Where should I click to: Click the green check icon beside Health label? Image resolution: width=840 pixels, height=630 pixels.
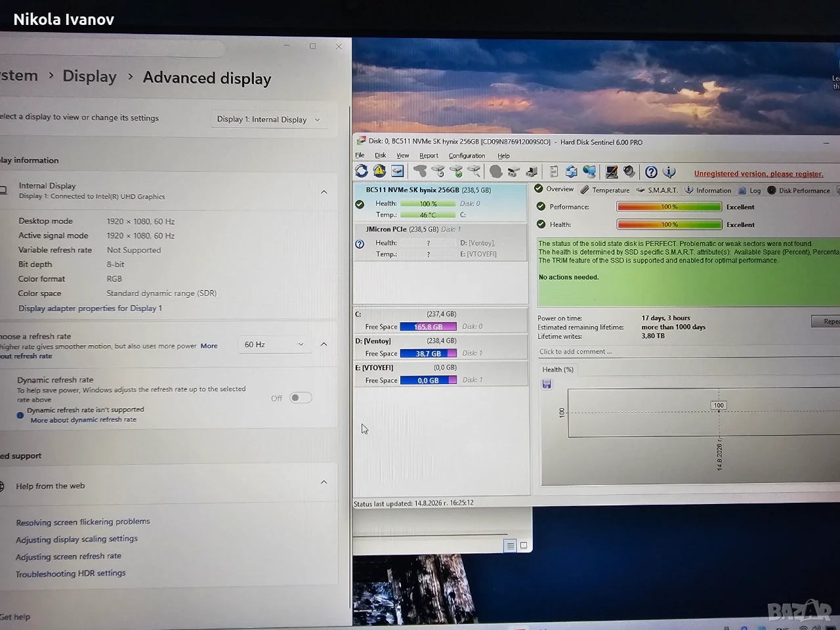pyautogui.click(x=541, y=224)
